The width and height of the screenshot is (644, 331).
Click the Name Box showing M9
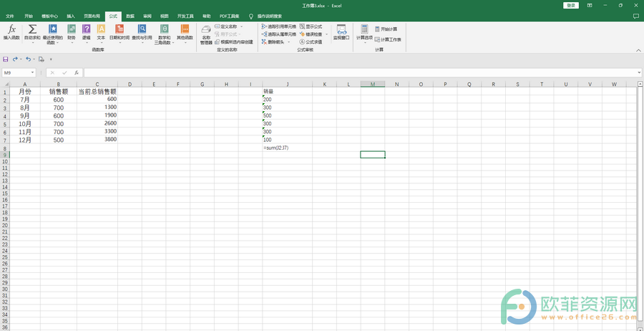[16, 73]
